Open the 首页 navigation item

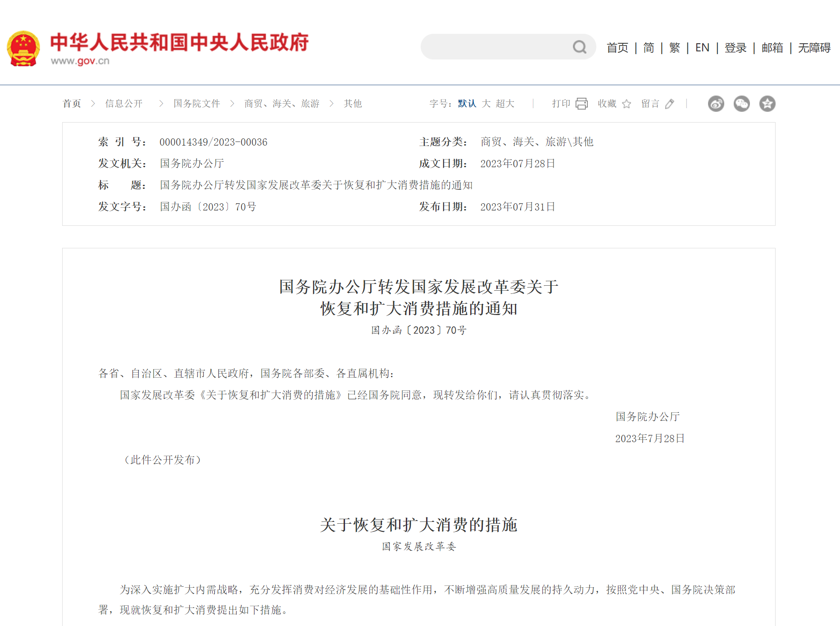617,48
